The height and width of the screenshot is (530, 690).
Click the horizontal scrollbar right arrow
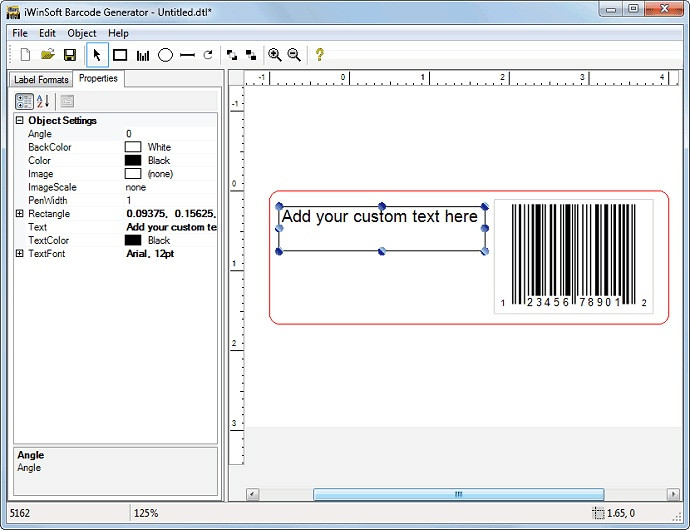pos(673,494)
